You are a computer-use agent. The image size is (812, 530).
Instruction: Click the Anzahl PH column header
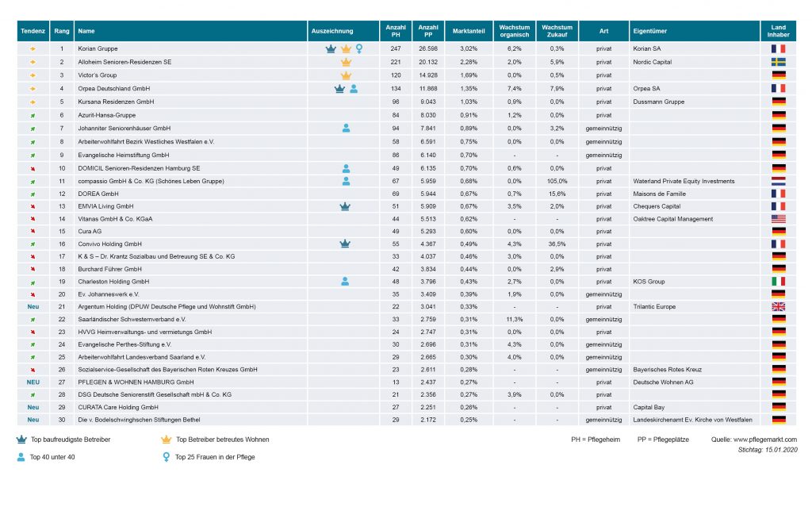[x=396, y=31]
